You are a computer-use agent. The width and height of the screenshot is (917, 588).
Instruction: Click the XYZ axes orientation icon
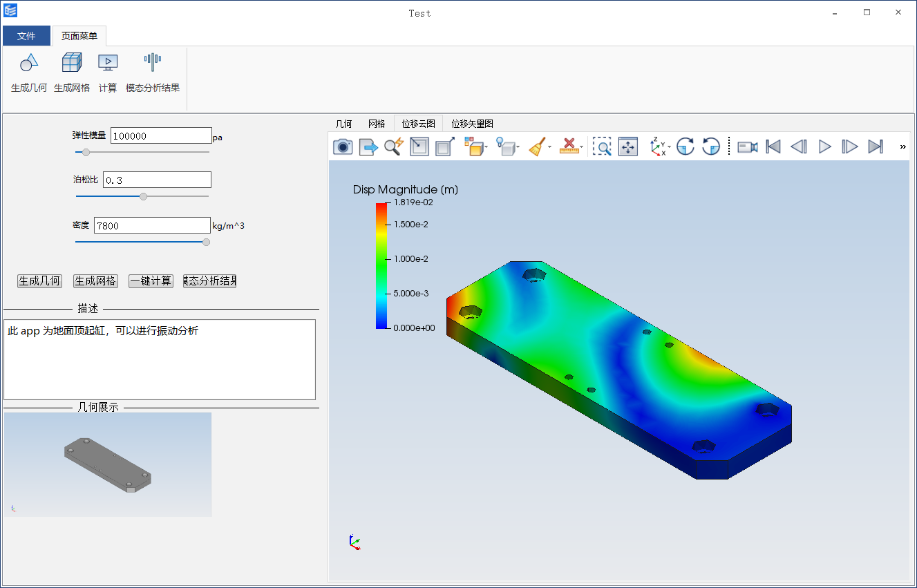[x=658, y=146]
